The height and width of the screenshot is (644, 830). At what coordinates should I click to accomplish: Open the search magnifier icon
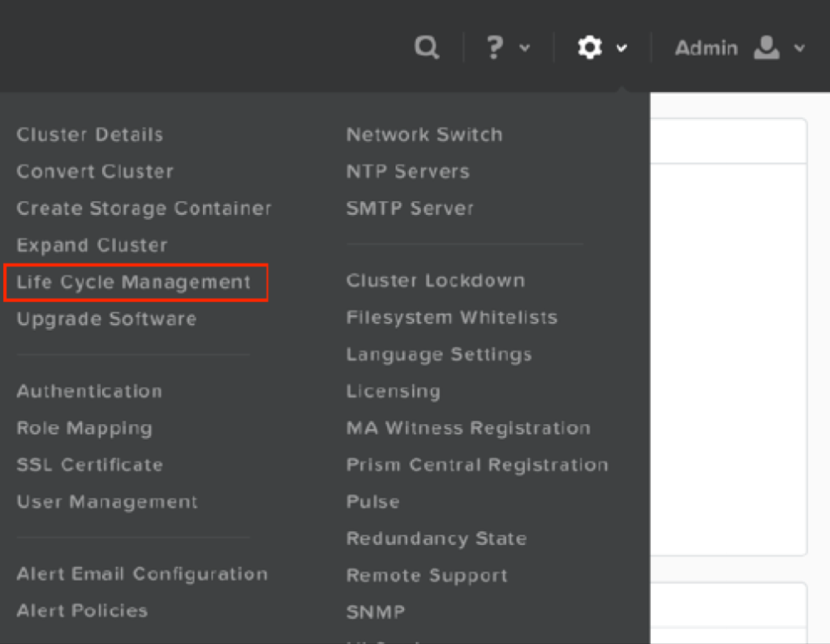426,46
